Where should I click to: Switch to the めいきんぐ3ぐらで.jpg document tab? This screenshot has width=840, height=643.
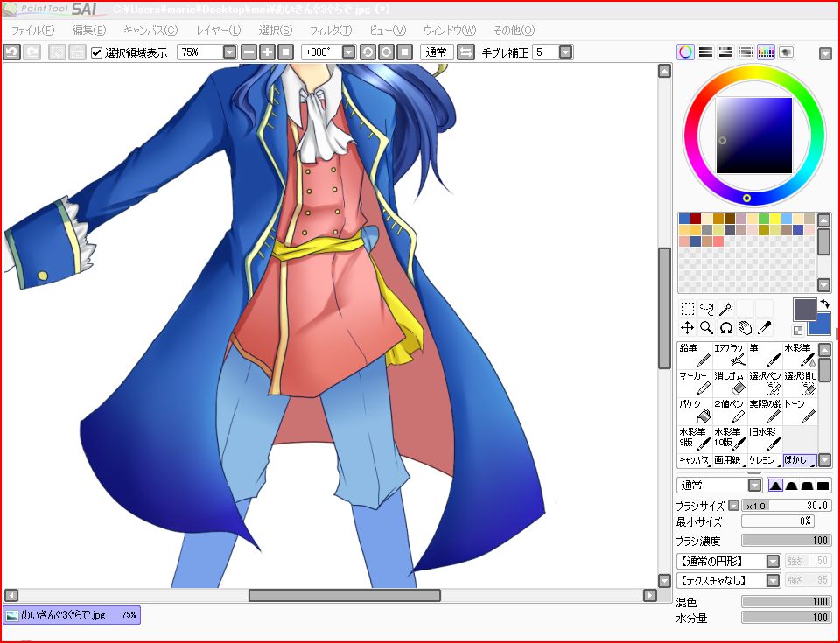(x=72, y=615)
